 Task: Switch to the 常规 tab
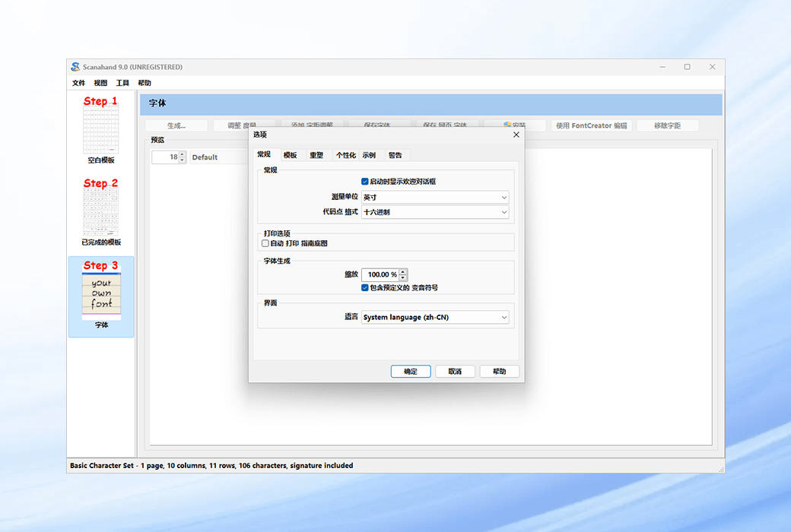(265, 154)
